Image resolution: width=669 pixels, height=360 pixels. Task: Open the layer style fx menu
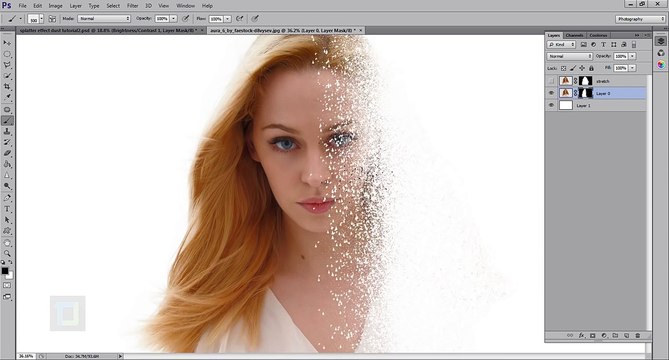tap(581, 336)
